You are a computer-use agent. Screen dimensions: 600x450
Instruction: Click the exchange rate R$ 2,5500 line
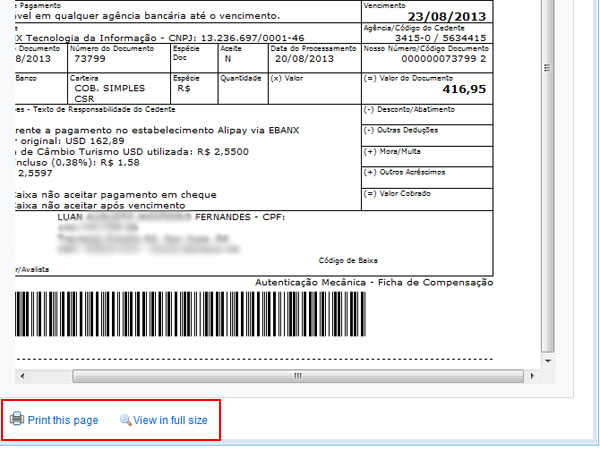tap(132, 152)
